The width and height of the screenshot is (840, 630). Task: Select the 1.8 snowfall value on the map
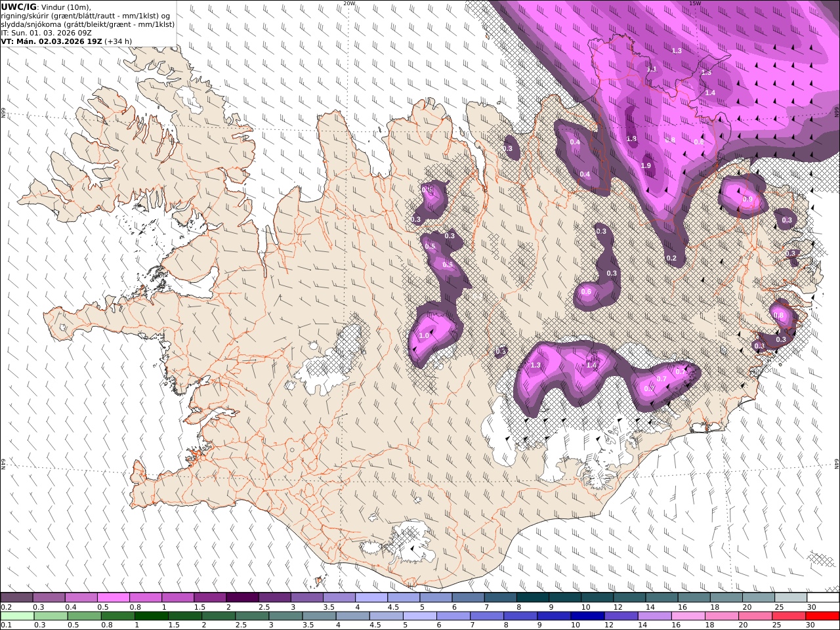[x=631, y=139]
